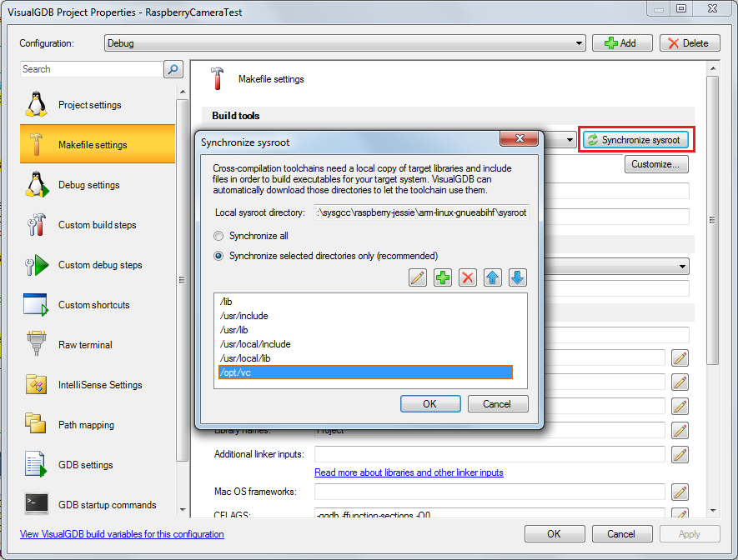738x560 pixels.
Task: Add a new configuration
Action: (622, 43)
